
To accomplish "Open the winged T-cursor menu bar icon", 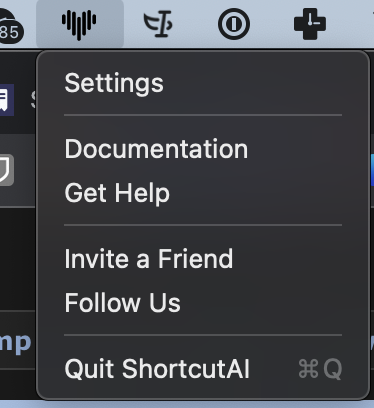I will [x=158, y=24].
